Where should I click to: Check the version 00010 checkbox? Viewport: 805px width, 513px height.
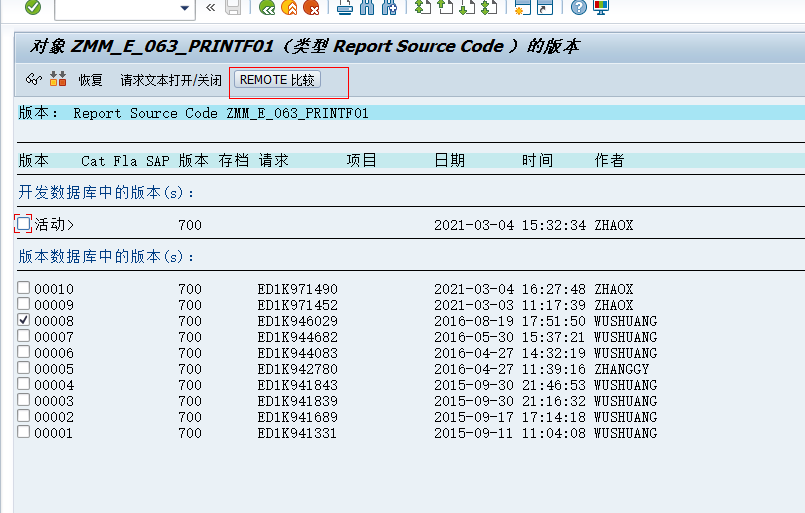pyautogui.click(x=23, y=287)
